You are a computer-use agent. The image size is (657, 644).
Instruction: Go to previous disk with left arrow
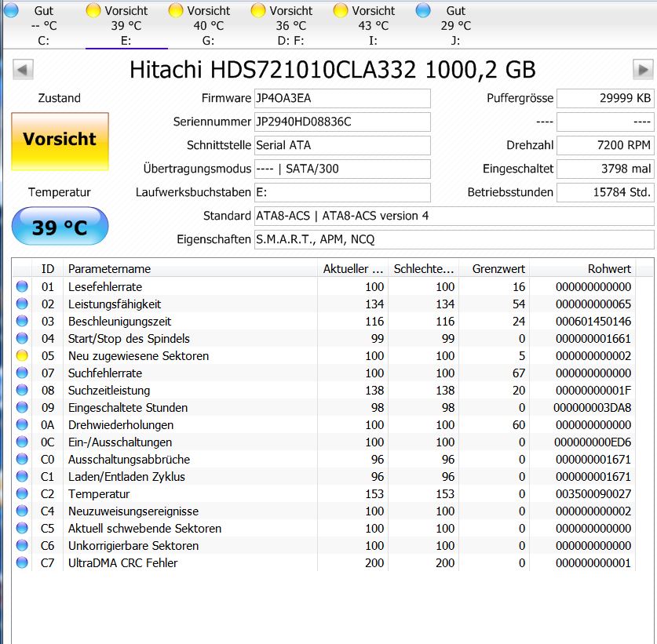click(23, 69)
